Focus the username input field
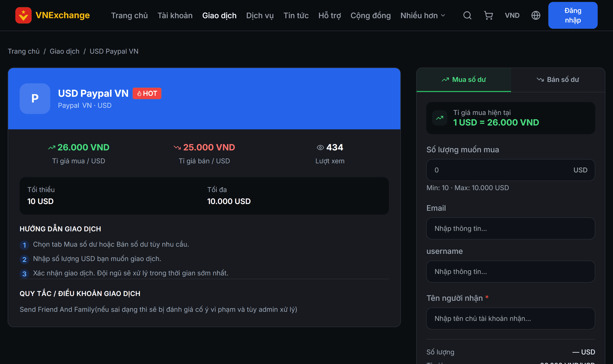This screenshot has height=364, width=613. (511, 272)
